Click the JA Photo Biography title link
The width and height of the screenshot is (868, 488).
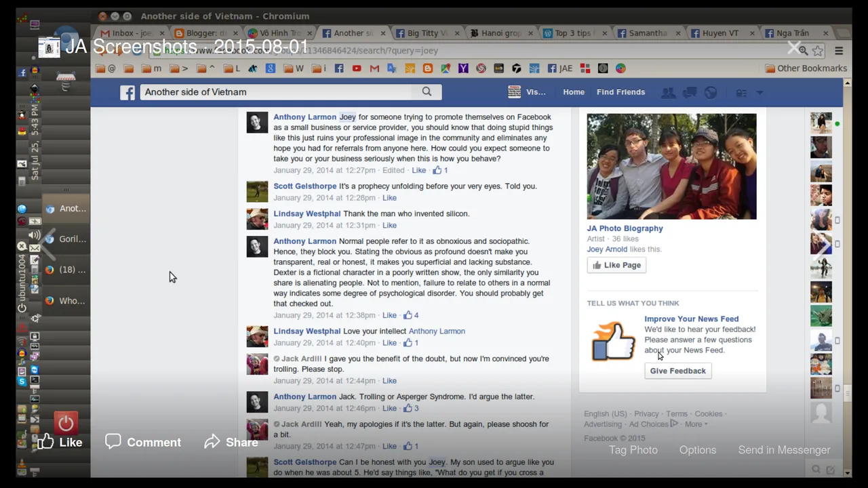(625, 228)
